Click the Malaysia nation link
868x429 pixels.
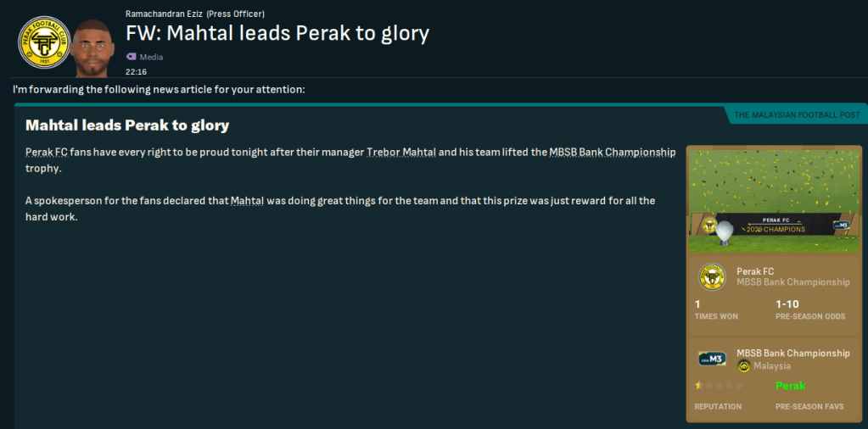pos(772,366)
